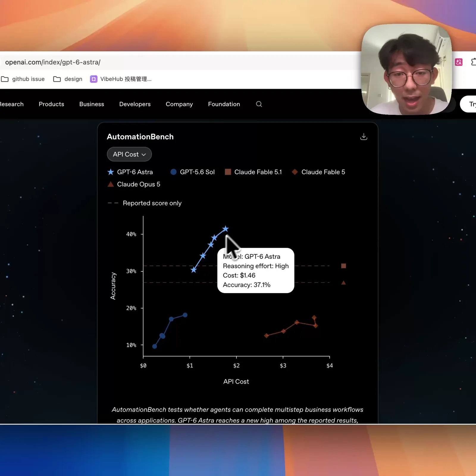476x476 pixels.
Task: Click the API Cost axis label
Action: [236, 381]
